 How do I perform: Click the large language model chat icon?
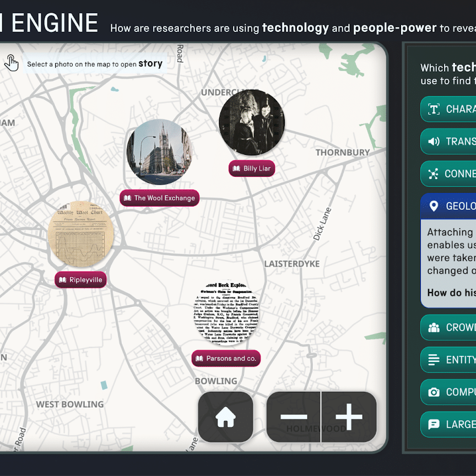click(434, 424)
